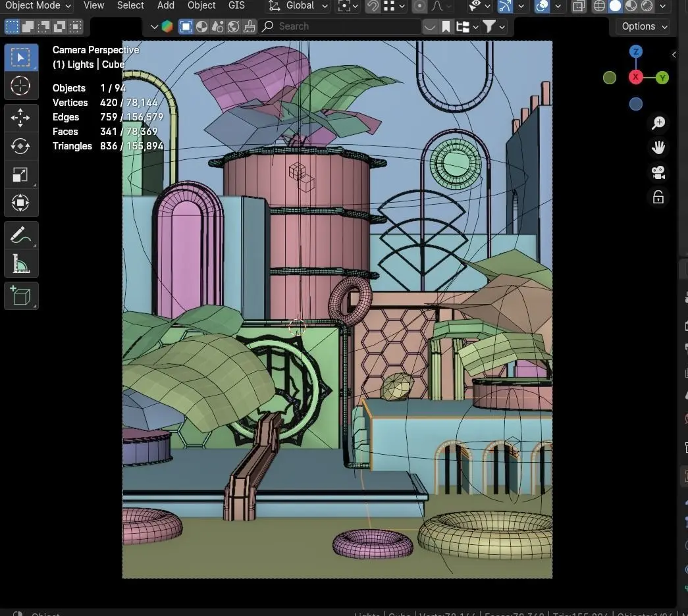Image resolution: width=688 pixels, height=616 pixels.
Task: Toggle proportional editing button
Action: click(x=419, y=6)
